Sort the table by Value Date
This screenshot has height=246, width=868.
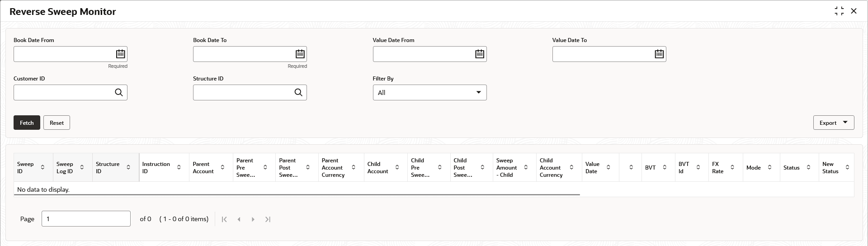[609, 168]
